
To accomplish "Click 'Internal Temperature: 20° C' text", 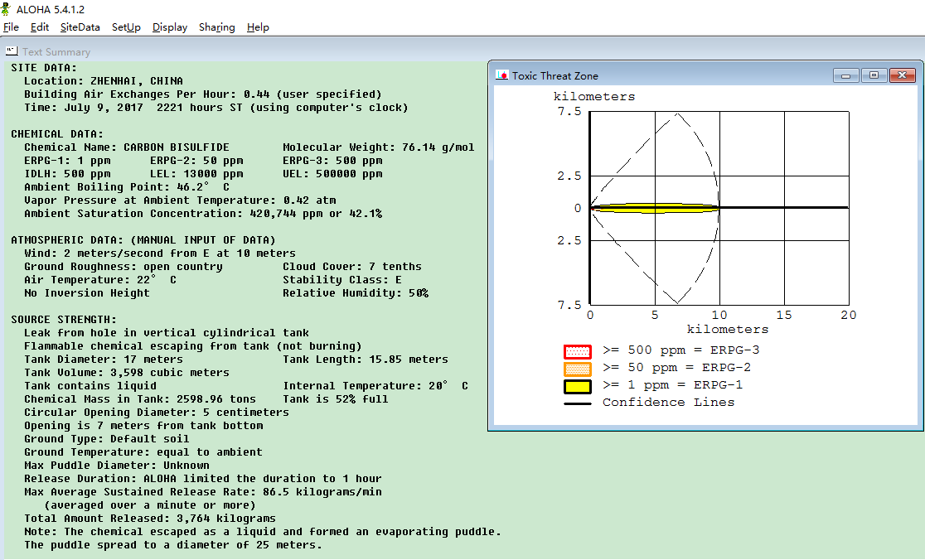I will pyautogui.click(x=375, y=386).
